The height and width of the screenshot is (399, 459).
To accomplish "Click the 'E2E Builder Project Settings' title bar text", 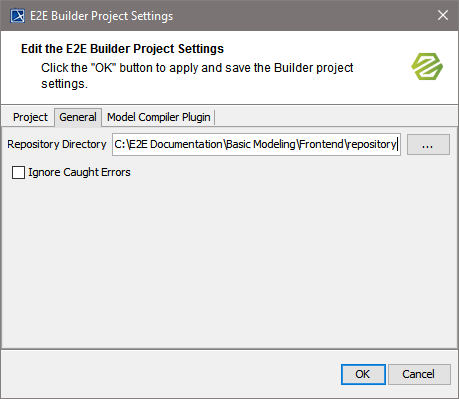I will click(x=102, y=16).
